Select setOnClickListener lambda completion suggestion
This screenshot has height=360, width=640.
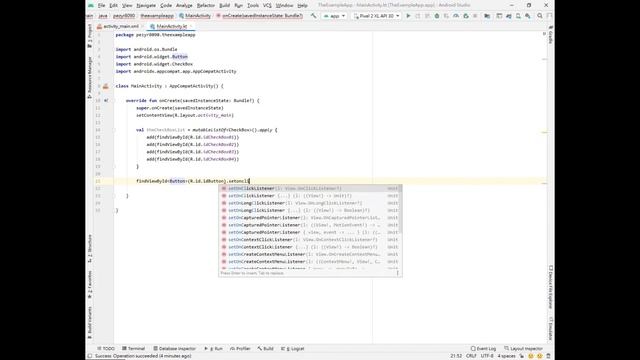(310, 196)
